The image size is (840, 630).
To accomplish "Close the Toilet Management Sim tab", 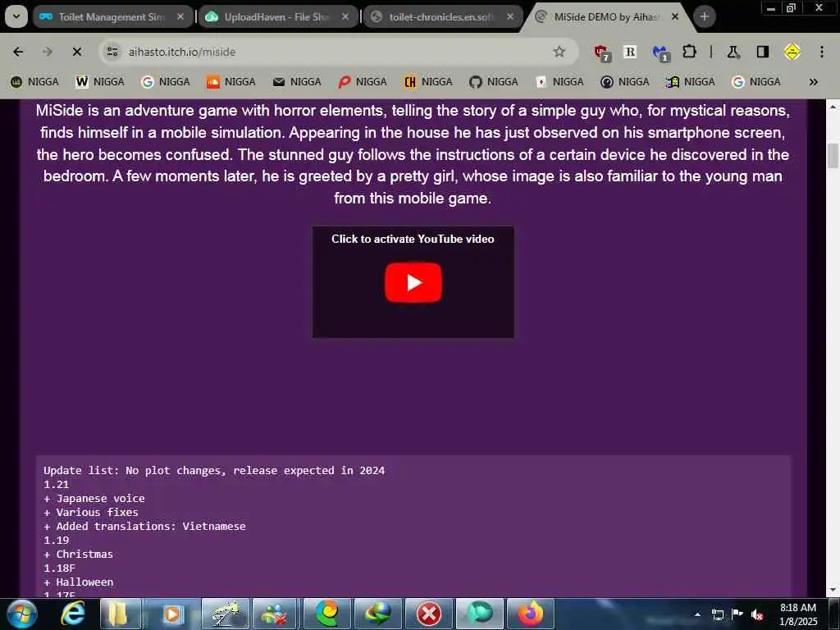I will [180, 16].
